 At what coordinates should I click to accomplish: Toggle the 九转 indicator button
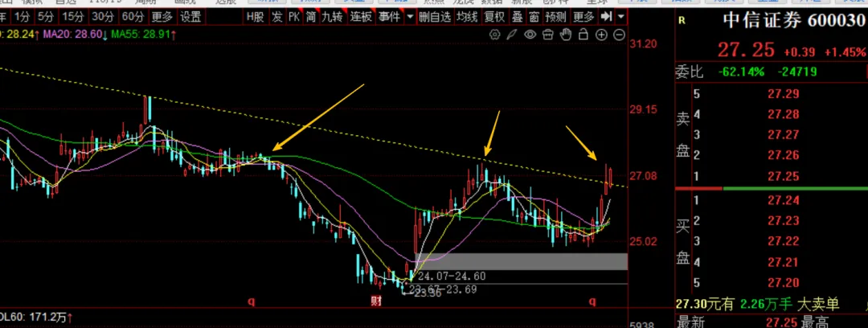[333, 17]
